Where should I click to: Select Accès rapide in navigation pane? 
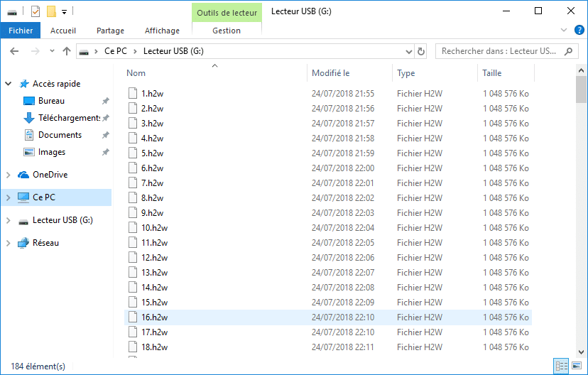click(x=56, y=84)
